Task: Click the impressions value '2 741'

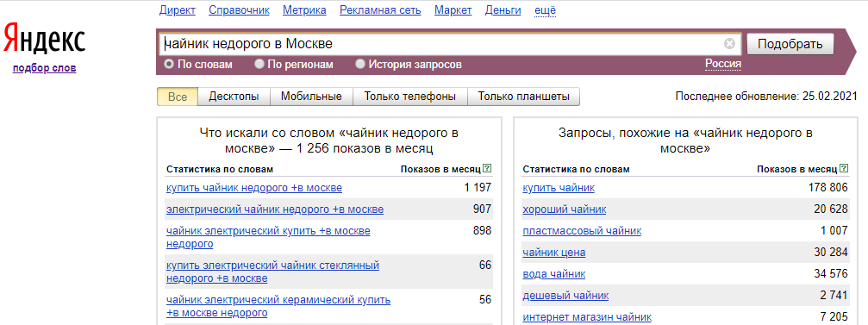Action: pyautogui.click(x=834, y=296)
